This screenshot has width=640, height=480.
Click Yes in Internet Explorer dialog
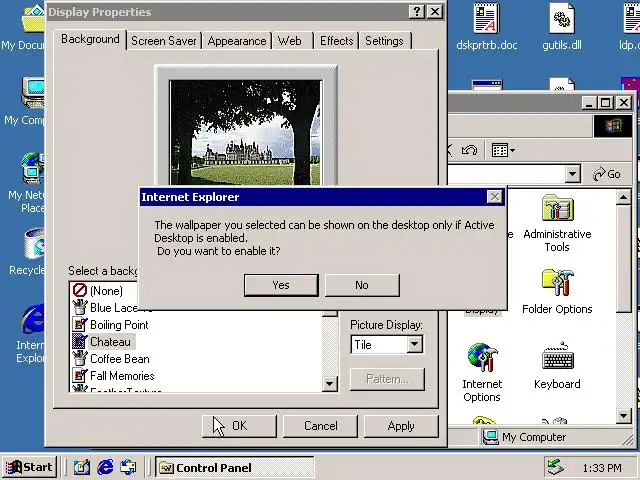coord(281,285)
